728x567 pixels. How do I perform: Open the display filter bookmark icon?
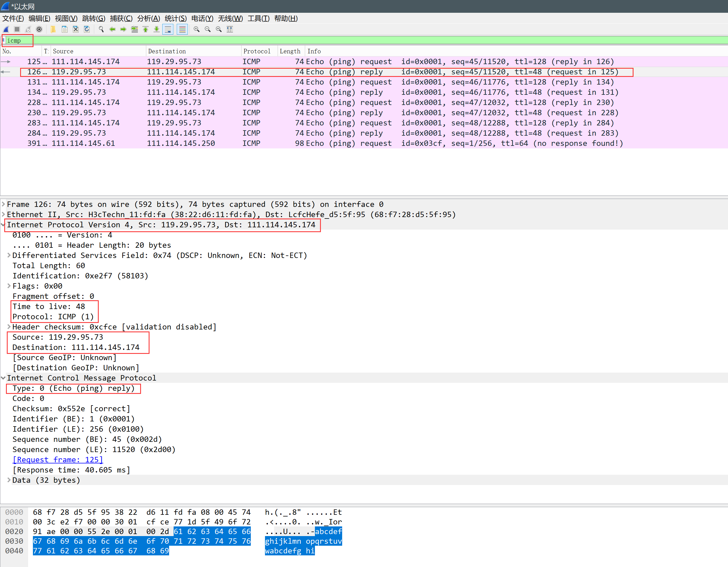pos(4,40)
